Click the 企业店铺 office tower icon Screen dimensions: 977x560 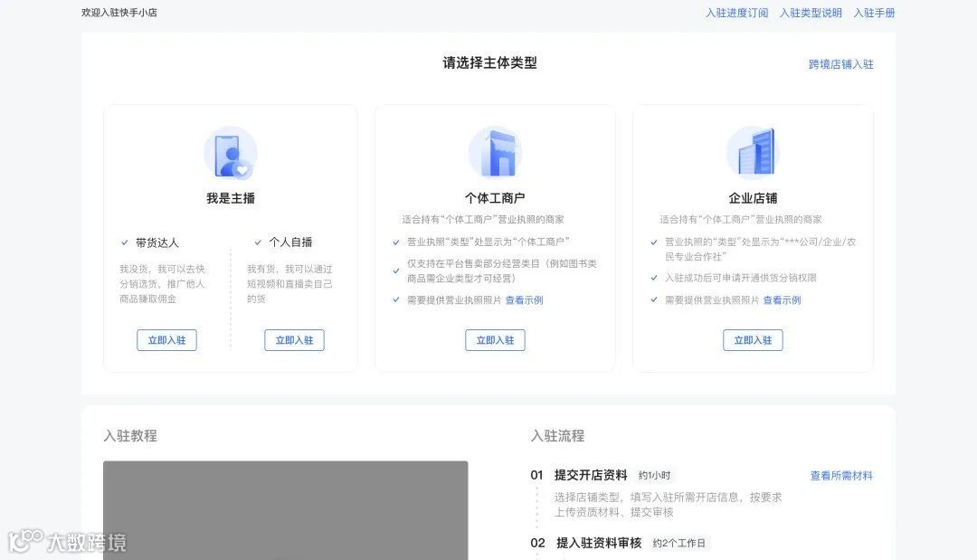753,153
